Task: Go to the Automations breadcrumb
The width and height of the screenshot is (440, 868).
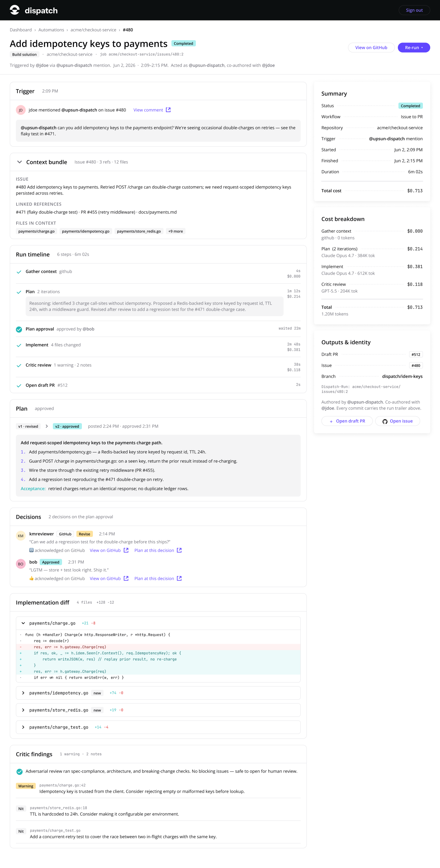Action: pyautogui.click(x=51, y=30)
